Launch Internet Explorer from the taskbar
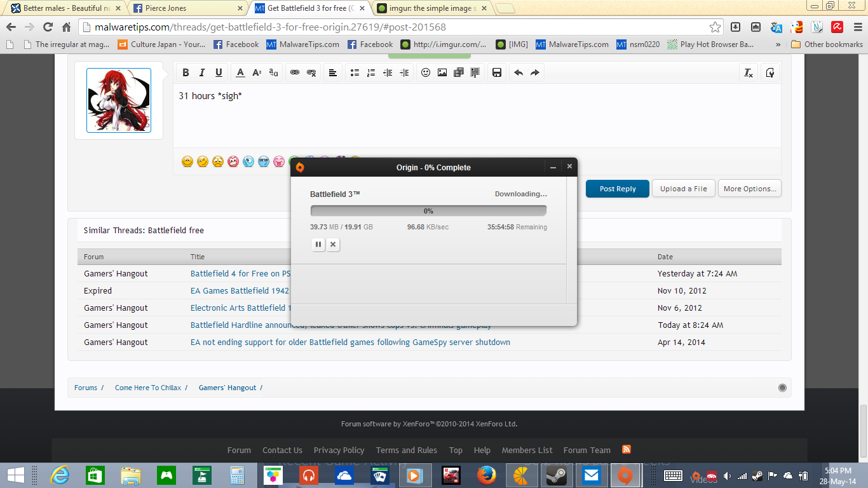Image resolution: width=868 pixels, height=488 pixels. 60,475
